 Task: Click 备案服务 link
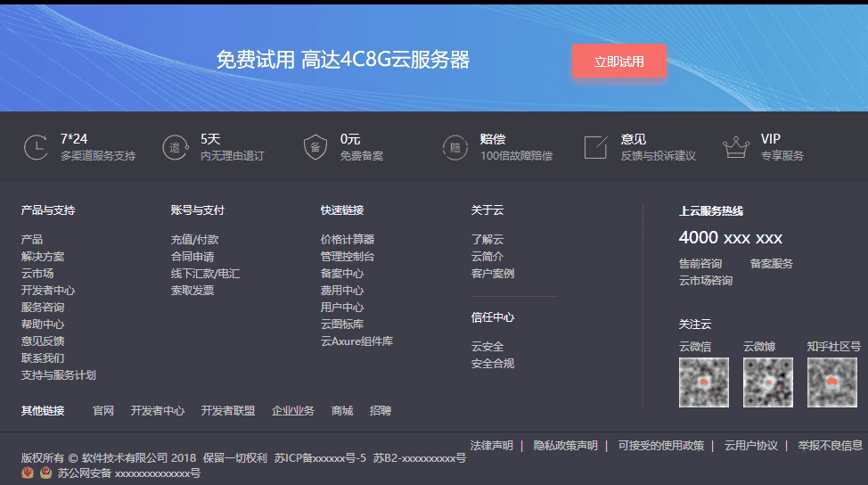[x=771, y=264]
